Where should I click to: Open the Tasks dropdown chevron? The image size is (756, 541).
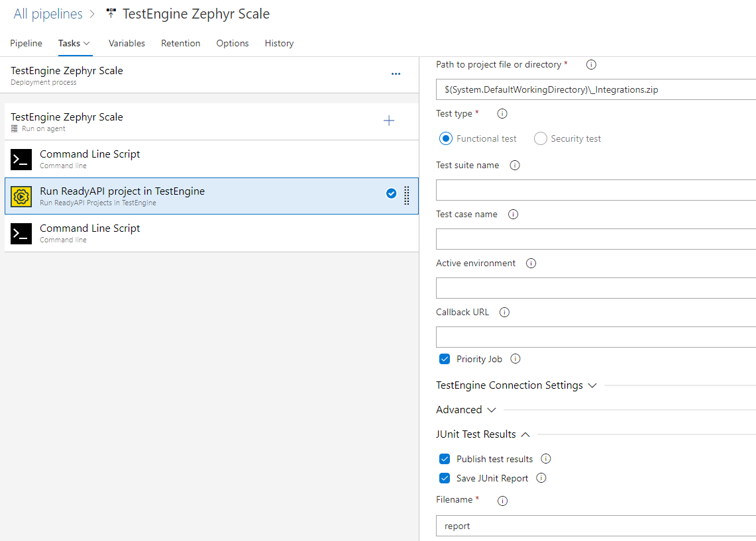coord(87,43)
